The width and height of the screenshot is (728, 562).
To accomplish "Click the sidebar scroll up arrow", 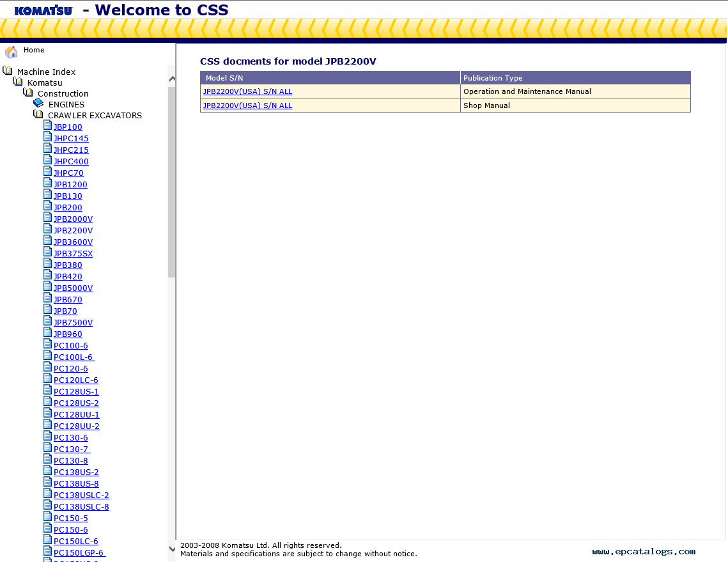I will point(172,79).
